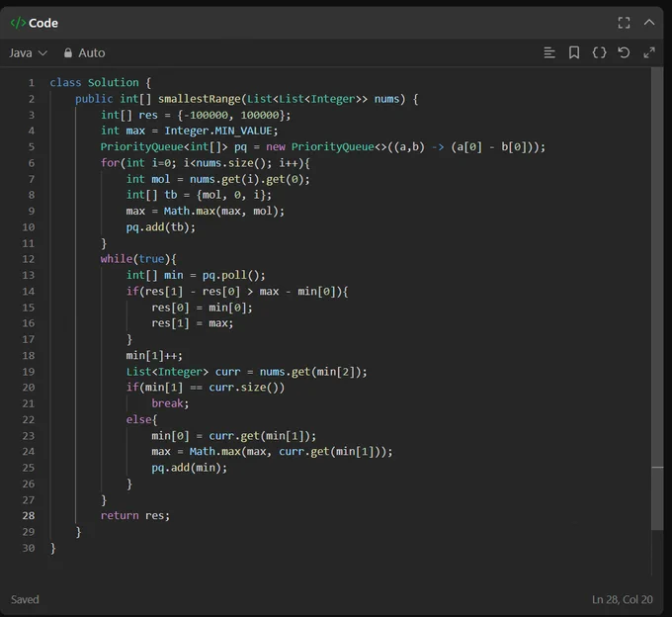Click the 'for(int i=0;' loop line

pyautogui.click(x=205, y=163)
